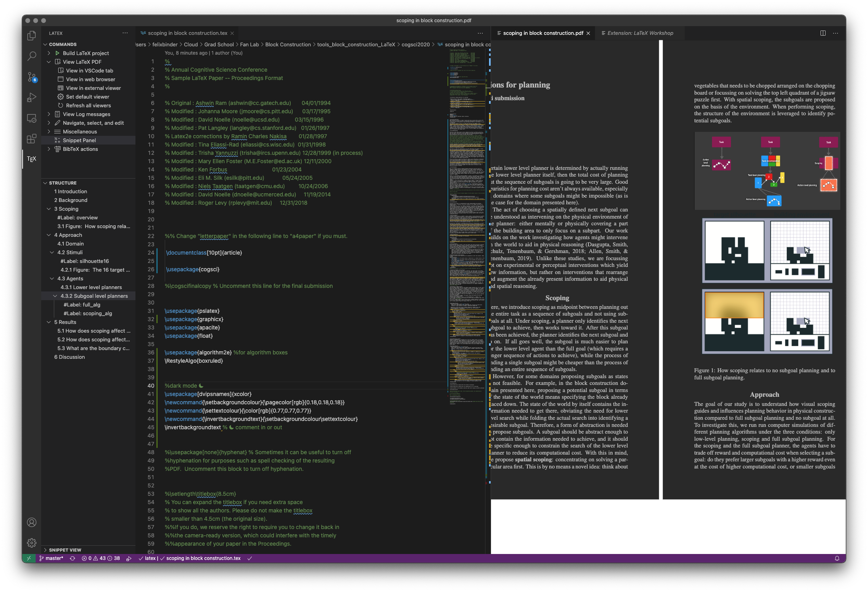This screenshot has width=868, height=592.
Task: Click the live share status bar icon
Action: coord(129,558)
